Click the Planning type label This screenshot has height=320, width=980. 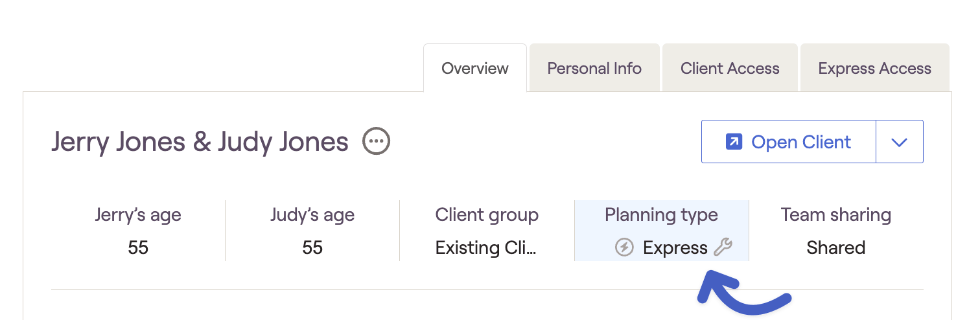(x=661, y=215)
